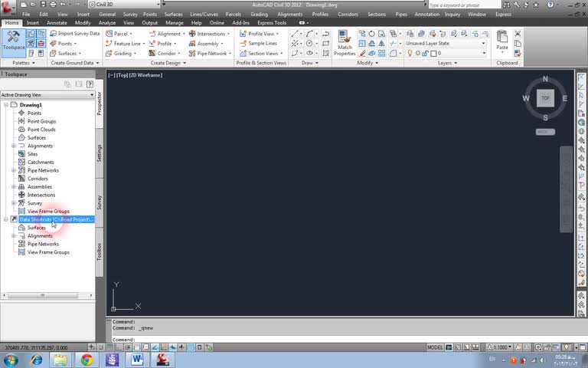Viewport: 588px width, 368px height.
Task: Select the Rotate modify tool
Action: click(371, 34)
